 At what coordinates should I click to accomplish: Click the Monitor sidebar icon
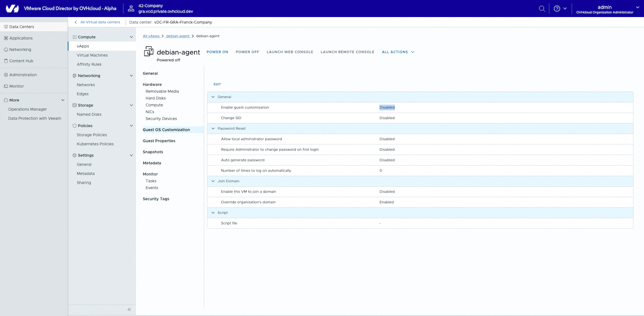6,86
